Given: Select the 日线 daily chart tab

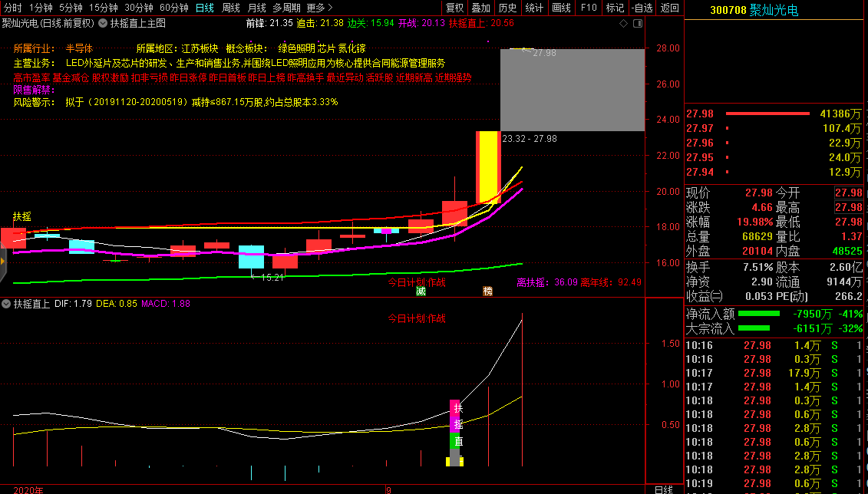Looking at the screenshot, I should (204, 8).
